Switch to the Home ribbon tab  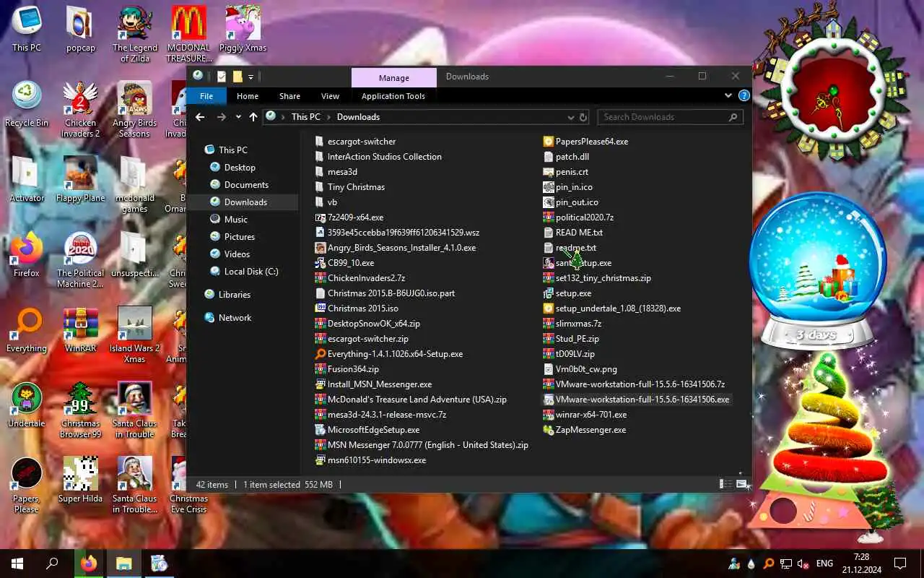(248, 96)
